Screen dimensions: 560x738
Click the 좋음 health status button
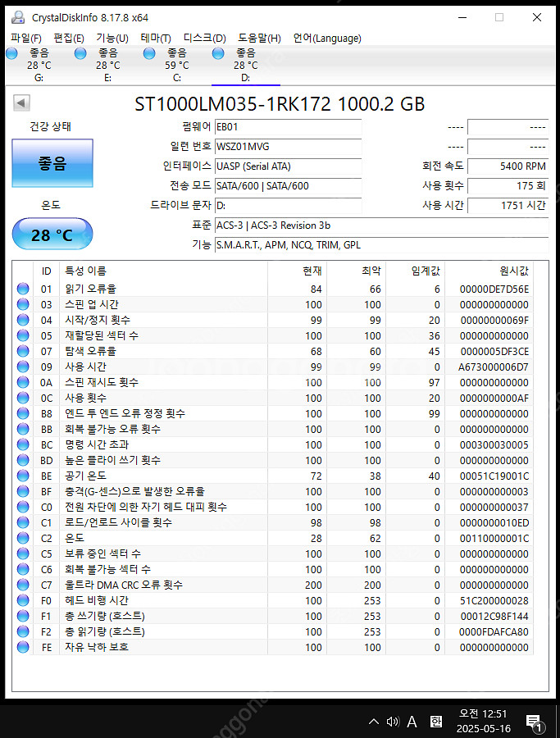click(52, 163)
